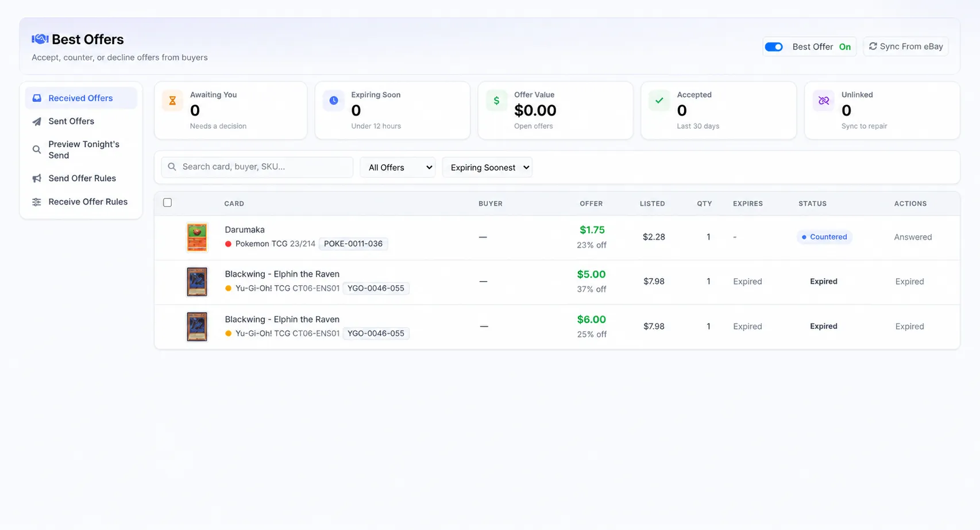The height and width of the screenshot is (530, 980).
Task: Click the Darumaka card thumbnail
Action: [x=197, y=237]
